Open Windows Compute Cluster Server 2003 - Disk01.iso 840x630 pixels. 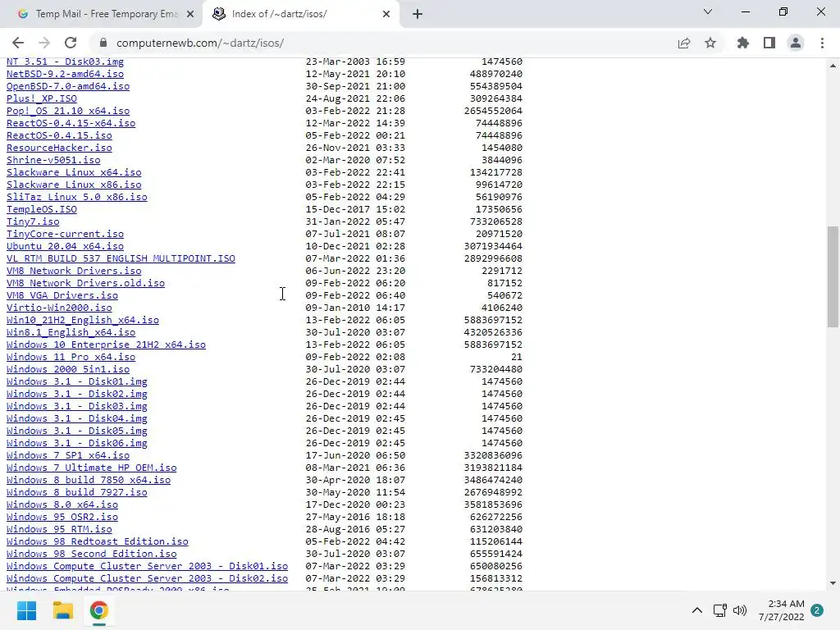pos(148,567)
